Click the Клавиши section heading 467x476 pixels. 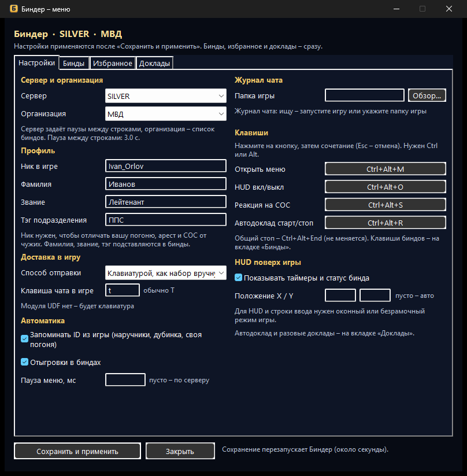click(251, 132)
